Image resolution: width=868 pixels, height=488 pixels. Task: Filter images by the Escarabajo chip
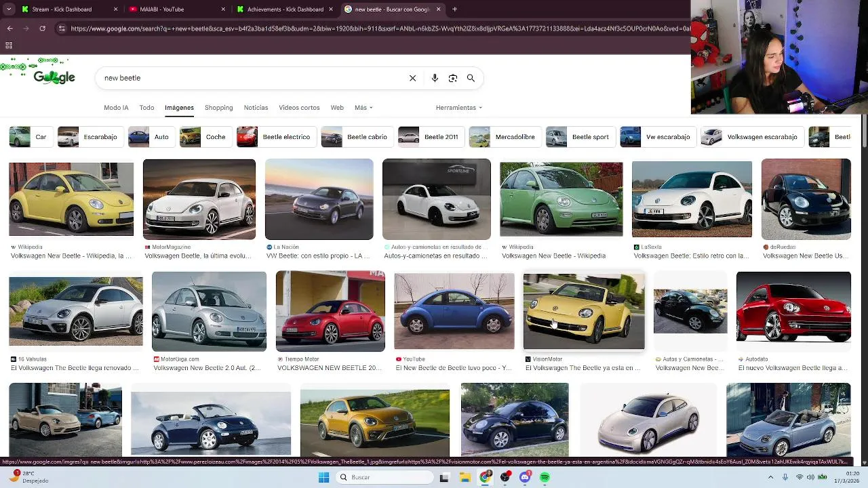coord(90,137)
